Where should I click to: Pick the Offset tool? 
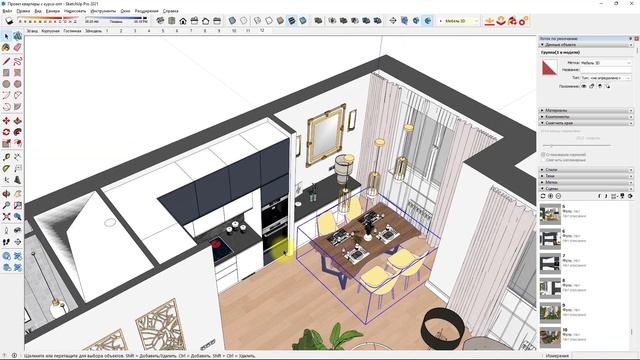click(x=18, y=143)
